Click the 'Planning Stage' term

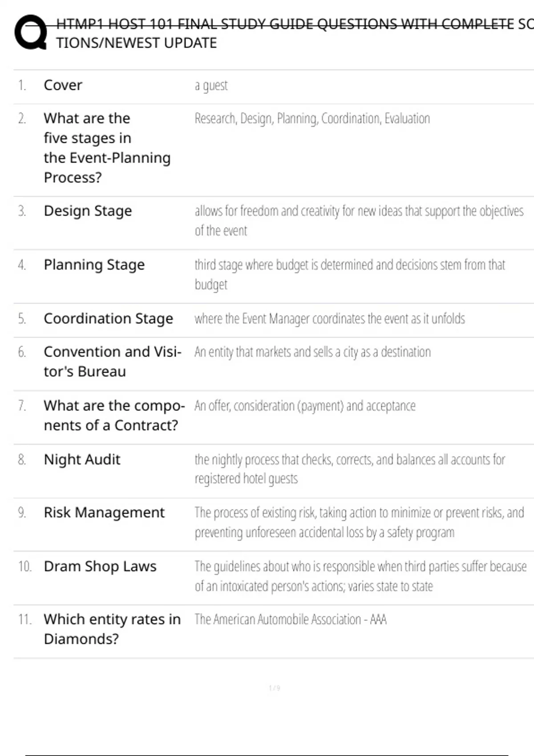(x=94, y=265)
